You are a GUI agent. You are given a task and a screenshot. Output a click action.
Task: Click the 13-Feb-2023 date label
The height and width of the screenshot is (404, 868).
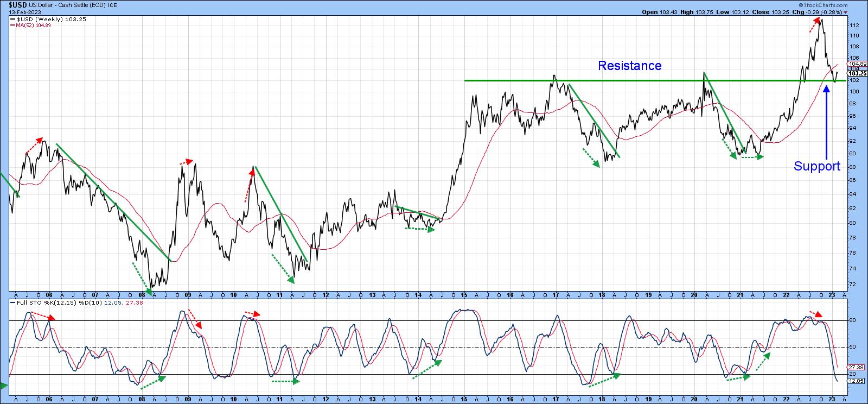click(22, 11)
